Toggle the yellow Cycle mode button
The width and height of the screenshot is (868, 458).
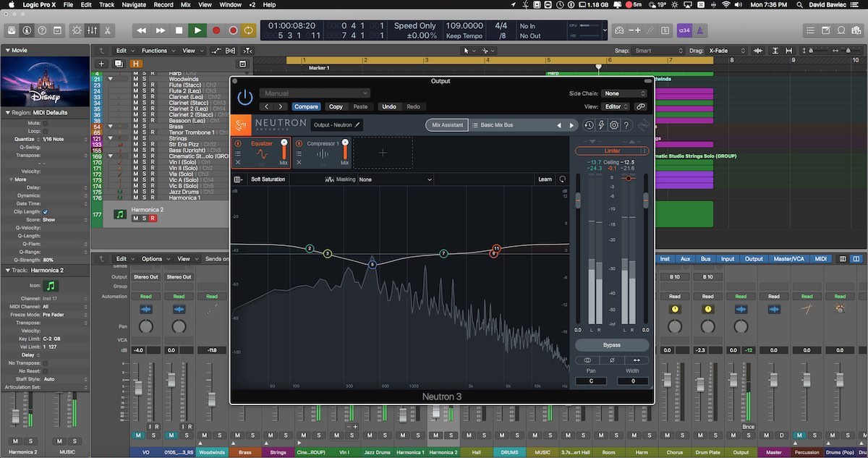[249, 30]
